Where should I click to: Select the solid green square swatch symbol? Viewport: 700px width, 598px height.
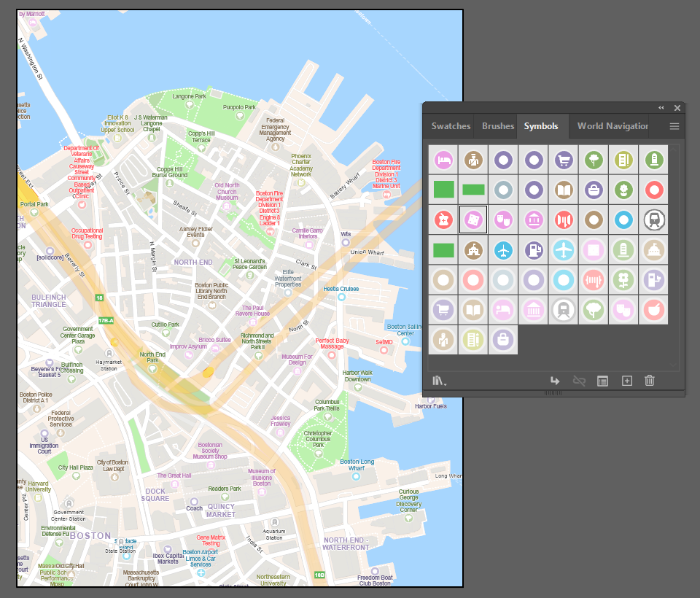pos(443,189)
